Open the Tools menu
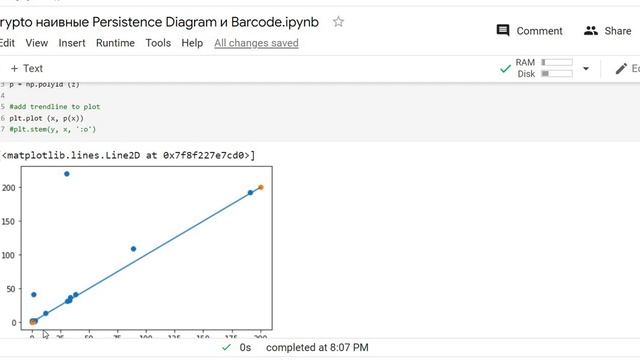 [158, 43]
